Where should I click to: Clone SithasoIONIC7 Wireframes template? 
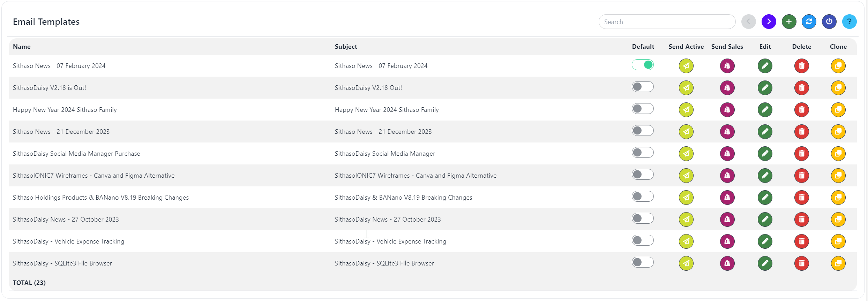click(x=838, y=176)
